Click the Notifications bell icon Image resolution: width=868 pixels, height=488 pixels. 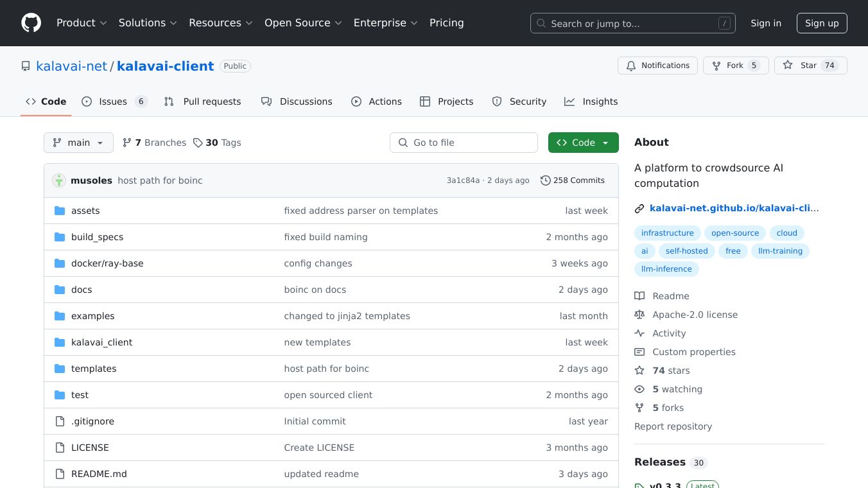(631, 65)
